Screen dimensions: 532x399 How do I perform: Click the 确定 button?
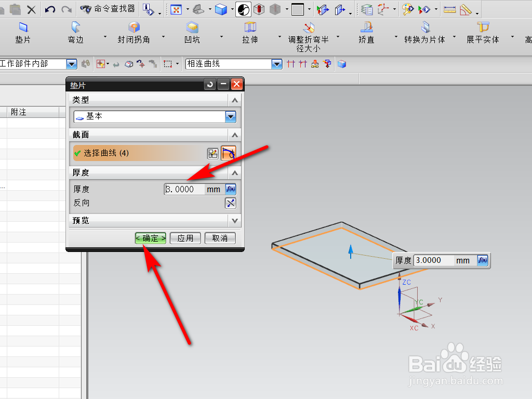151,238
